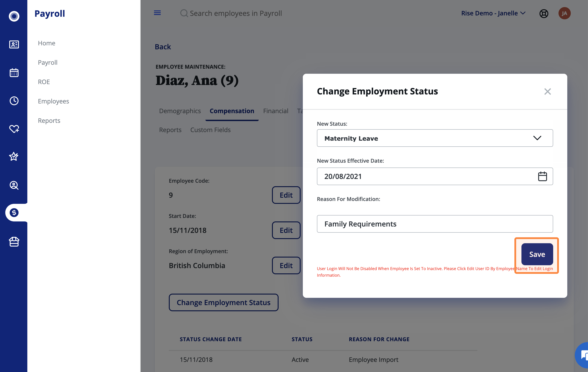Edit the Employee Code
This screenshot has width=588, height=372.
[286, 195]
